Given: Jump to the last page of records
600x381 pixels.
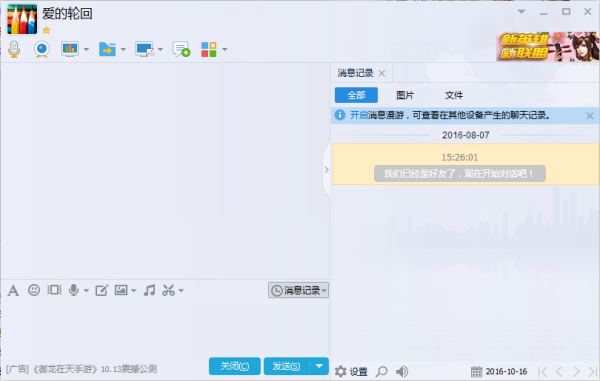Looking at the screenshot, I should pos(592,371).
